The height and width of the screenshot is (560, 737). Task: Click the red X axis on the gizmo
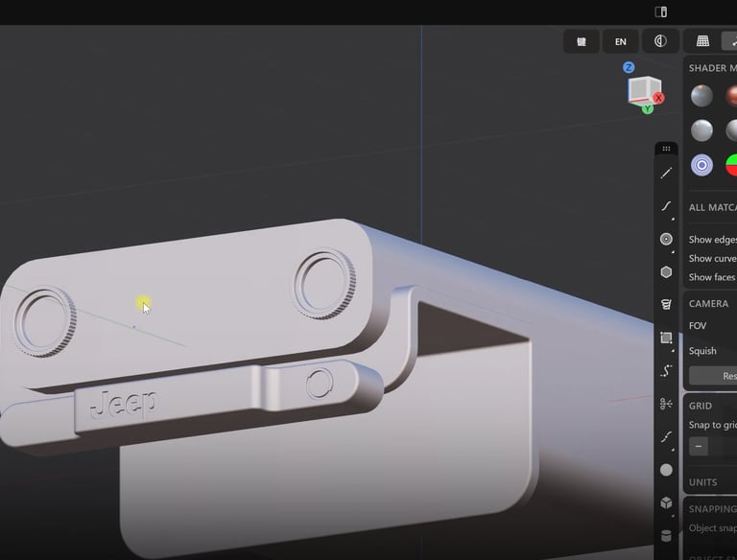[x=658, y=98]
